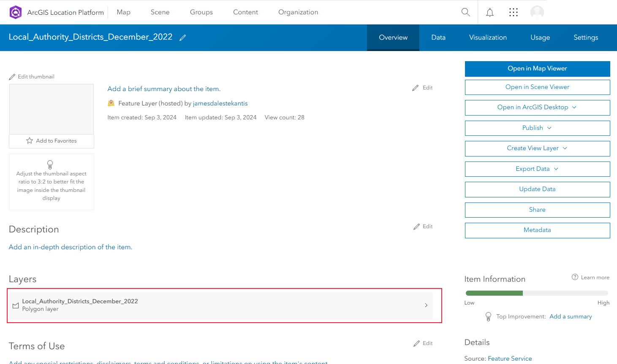Open jamesdalestekantis owner profile link

[220, 103]
